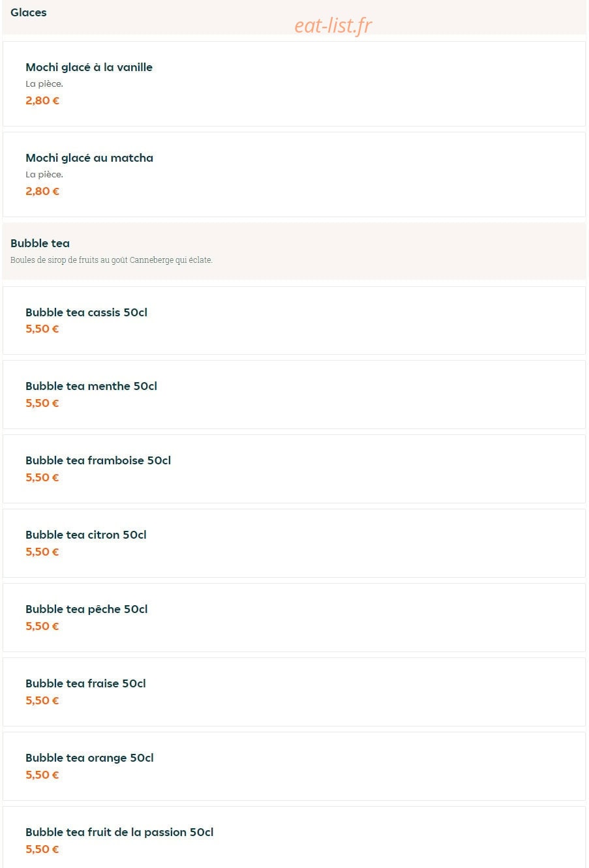Image resolution: width=589 pixels, height=868 pixels.
Task: Click the orange bubble tea 5,50 € price
Action: pyautogui.click(x=42, y=775)
